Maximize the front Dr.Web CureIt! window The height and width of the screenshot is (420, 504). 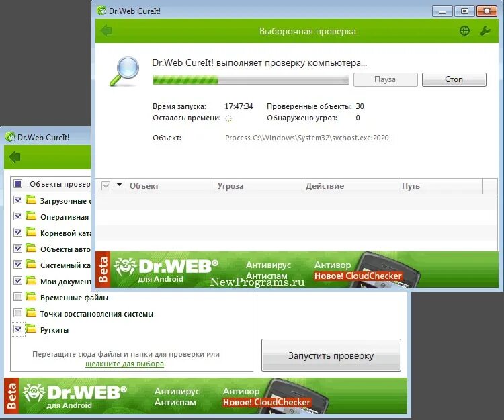point(464,11)
